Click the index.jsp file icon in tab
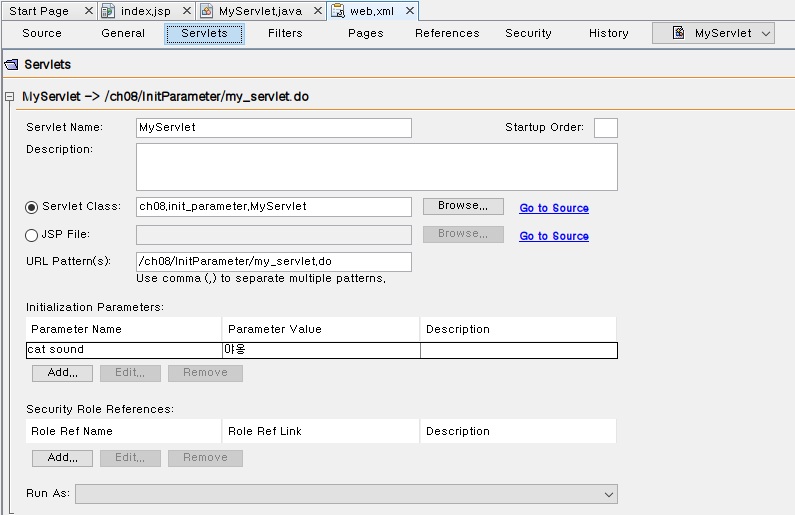795x515 pixels. pyautogui.click(x=108, y=11)
